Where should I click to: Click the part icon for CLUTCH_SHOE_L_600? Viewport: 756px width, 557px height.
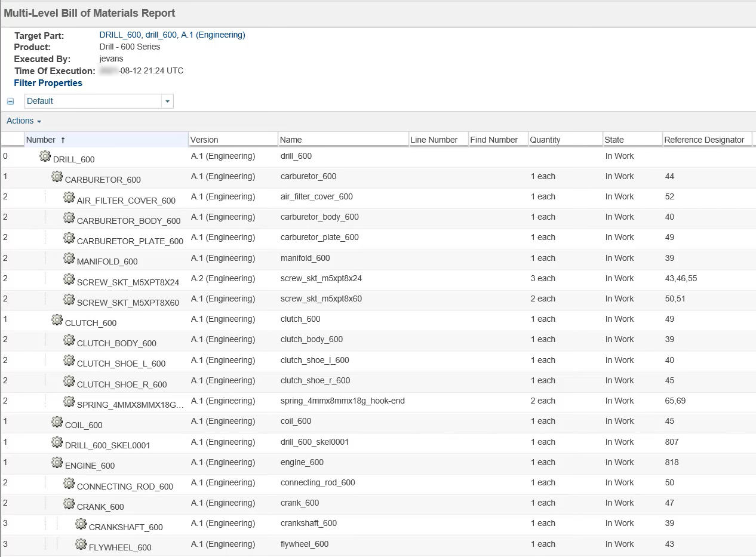(x=69, y=361)
